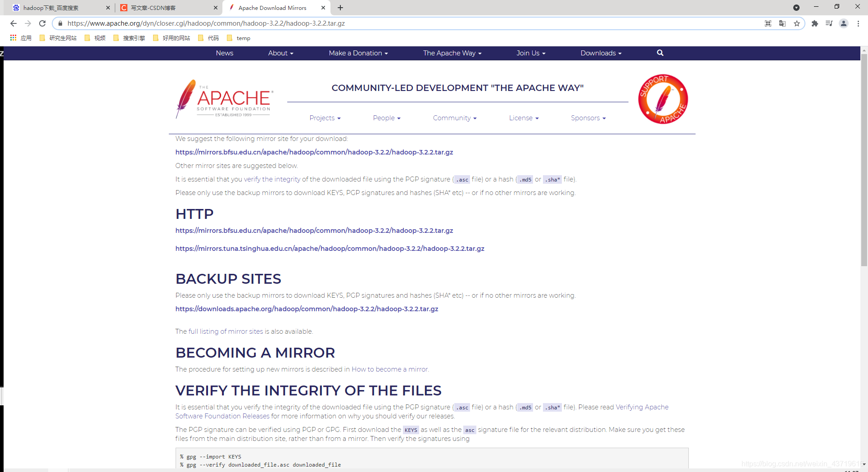This screenshot has height=472, width=868.
Task: Click the search magnifier in Apache navbar
Action: (660, 53)
